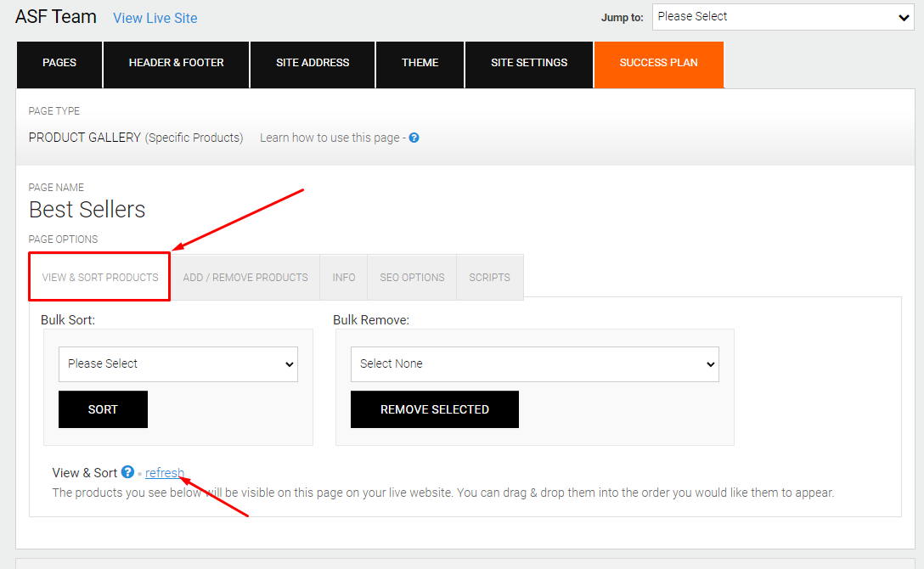Click the question mark icon next to View & Sort

pyautogui.click(x=127, y=472)
